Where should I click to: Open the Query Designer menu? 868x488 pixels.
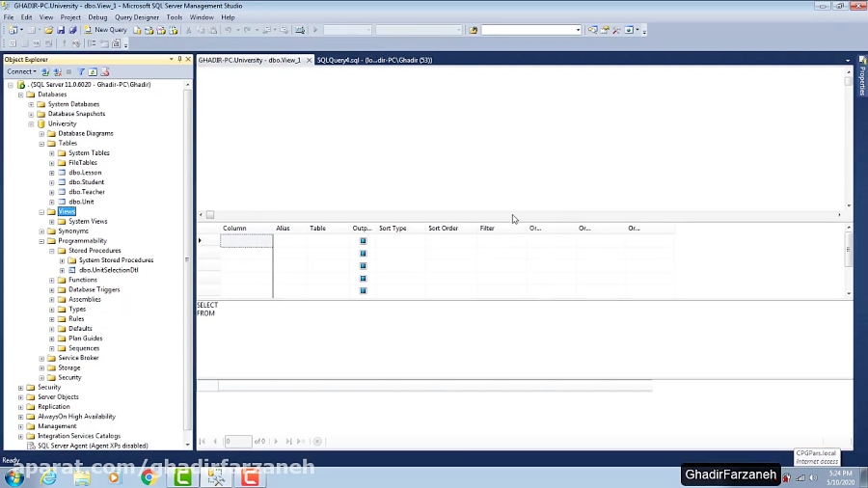tap(136, 17)
